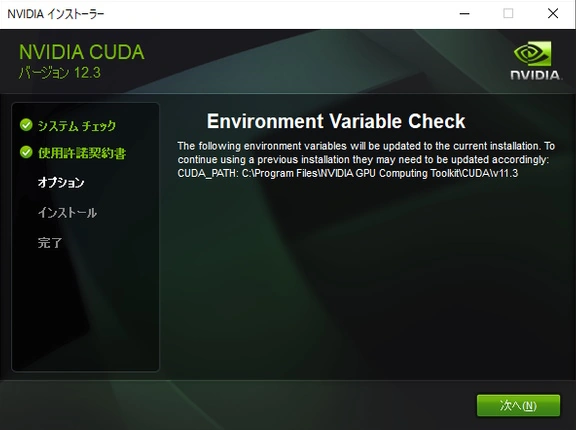Close the NVIDIA installer window
Viewport: 576px width, 430px height.
(x=553, y=14)
